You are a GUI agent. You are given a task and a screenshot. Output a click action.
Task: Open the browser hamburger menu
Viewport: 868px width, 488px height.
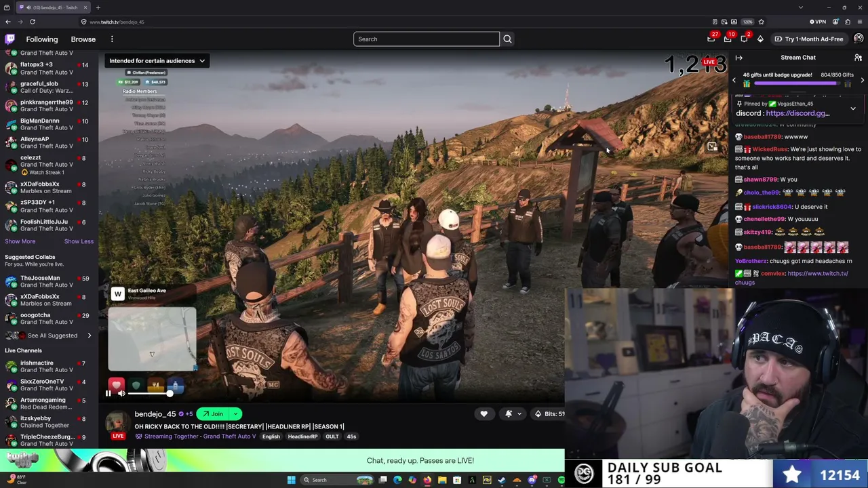pos(860,22)
